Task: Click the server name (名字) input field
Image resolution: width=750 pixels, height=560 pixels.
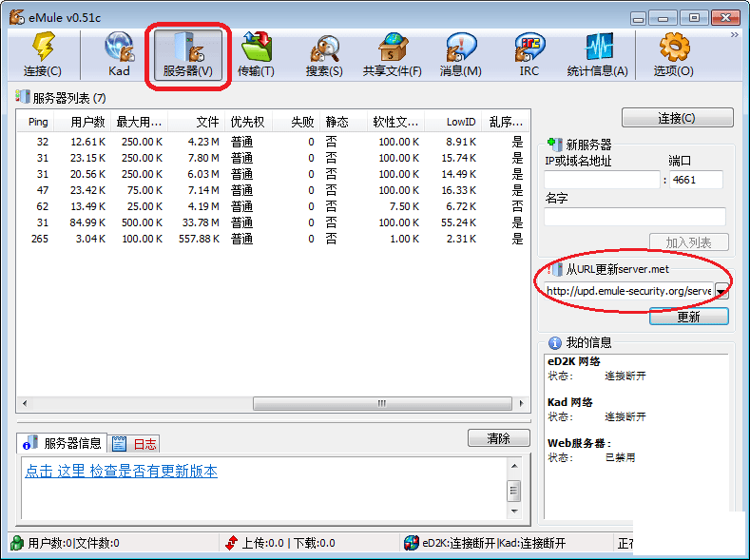Action: [x=635, y=217]
